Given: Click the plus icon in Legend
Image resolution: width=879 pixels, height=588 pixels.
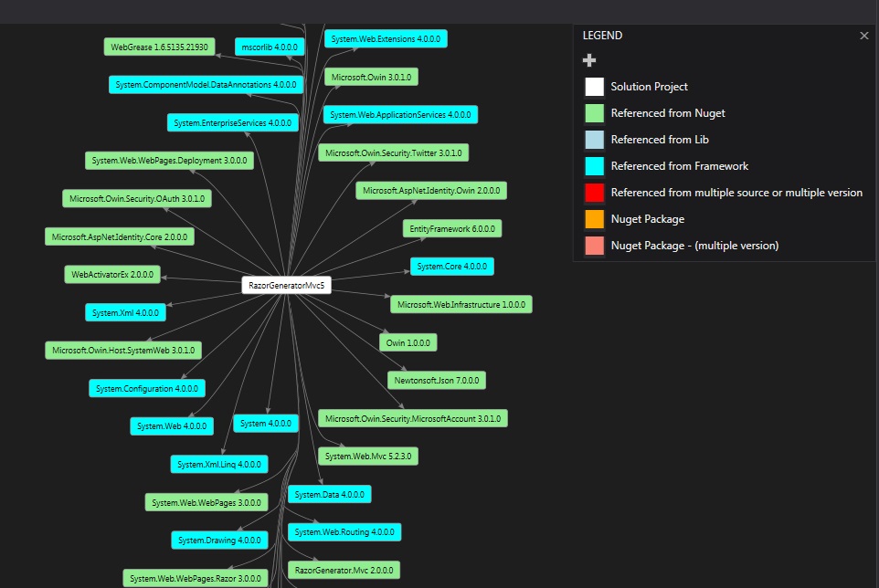Looking at the screenshot, I should 589,60.
